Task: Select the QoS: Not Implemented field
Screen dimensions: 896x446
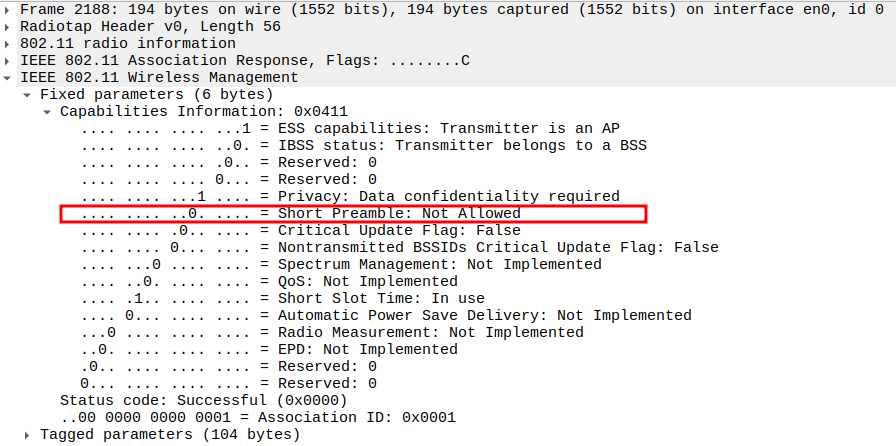Action: tap(367, 282)
